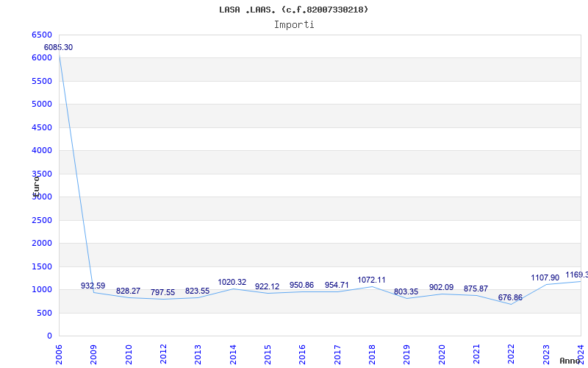The width and height of the screenshot is (588, 368).
Task: Select the y-axis value 6500
Action: (42, 35)
